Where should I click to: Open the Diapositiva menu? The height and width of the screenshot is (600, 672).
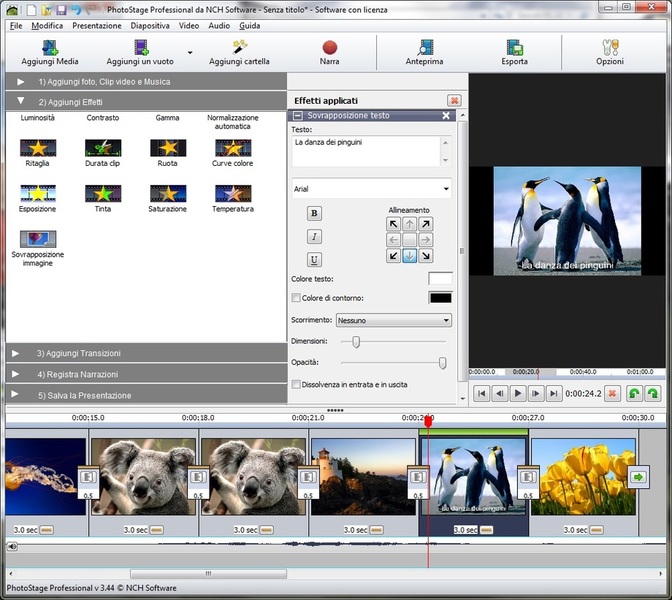(150, 26)
